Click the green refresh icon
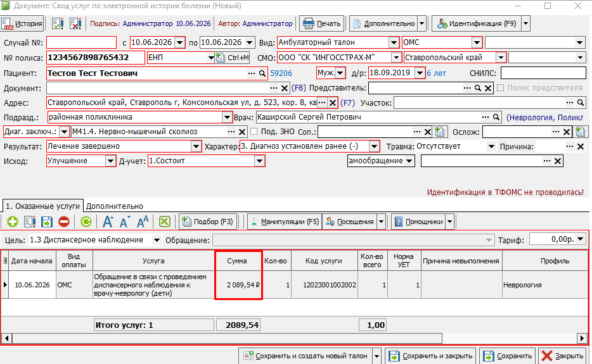Image resolution: width=592 pixels, height=364 pixels. [86, 222]
